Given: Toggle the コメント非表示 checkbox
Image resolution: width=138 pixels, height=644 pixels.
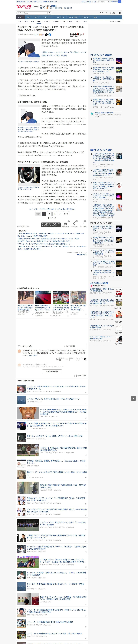Looking at the screenshot, I should (75, 376).
